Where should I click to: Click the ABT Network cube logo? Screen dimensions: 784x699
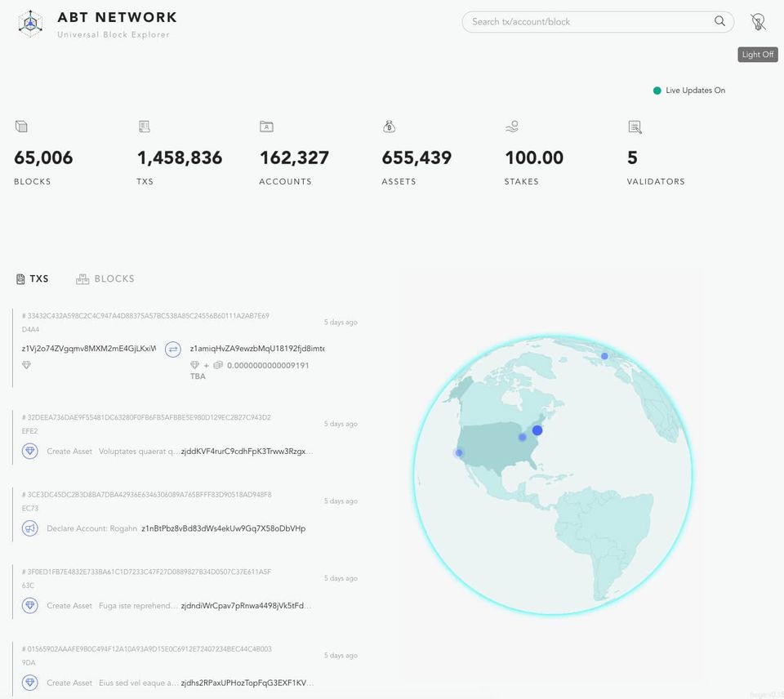(x=31, y=23)
